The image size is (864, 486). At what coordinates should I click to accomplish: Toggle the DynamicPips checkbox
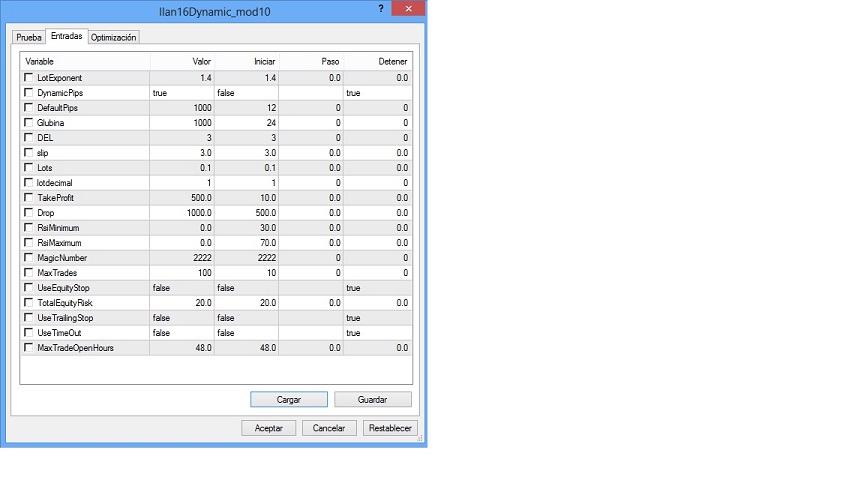(x=28, y=93)
